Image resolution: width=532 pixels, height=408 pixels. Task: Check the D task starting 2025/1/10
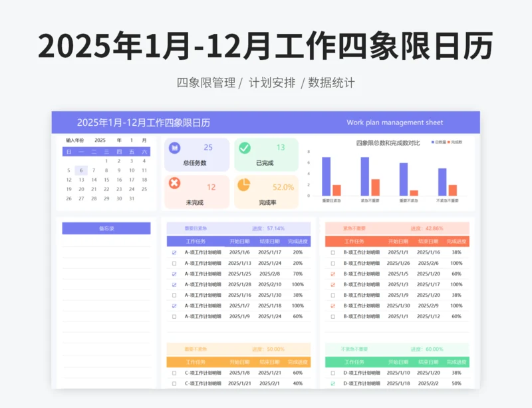click(333, 373)
